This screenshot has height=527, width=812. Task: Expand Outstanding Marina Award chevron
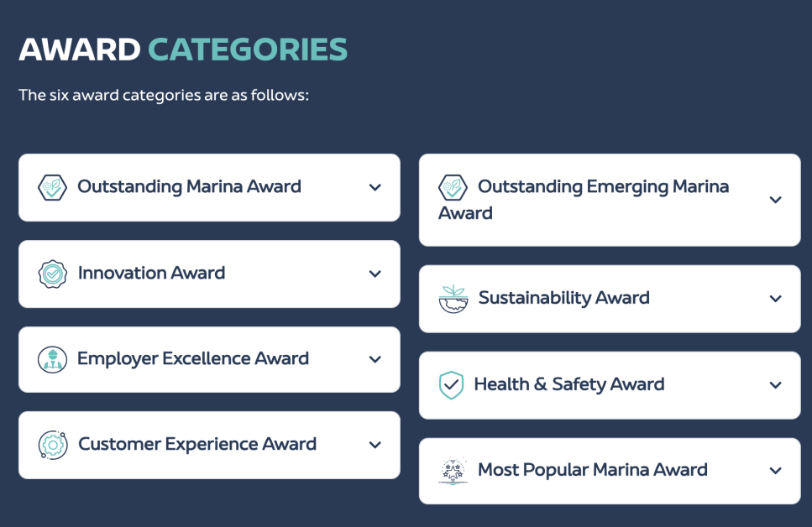(375, 187)
